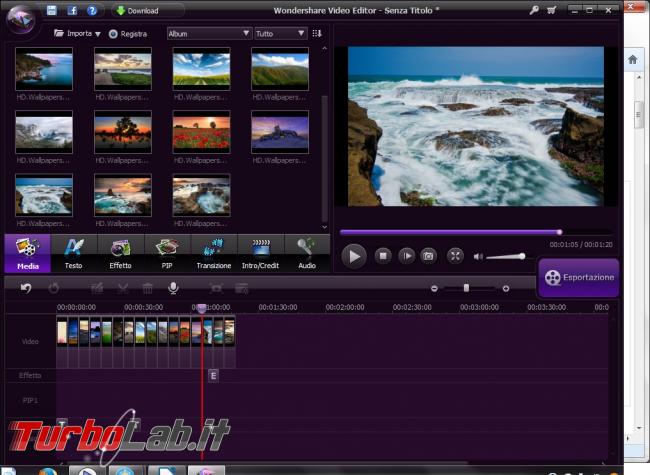Image resolution: width=650 pixels, height=475 pixels.
Task: Click the Esportazione button
Action: 579,278
